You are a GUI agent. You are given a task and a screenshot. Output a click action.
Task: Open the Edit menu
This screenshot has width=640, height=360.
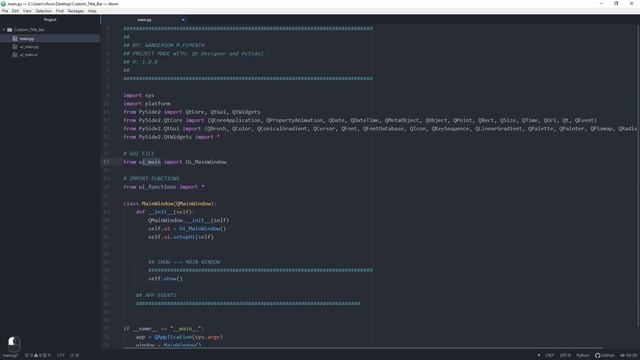point(16,11)
